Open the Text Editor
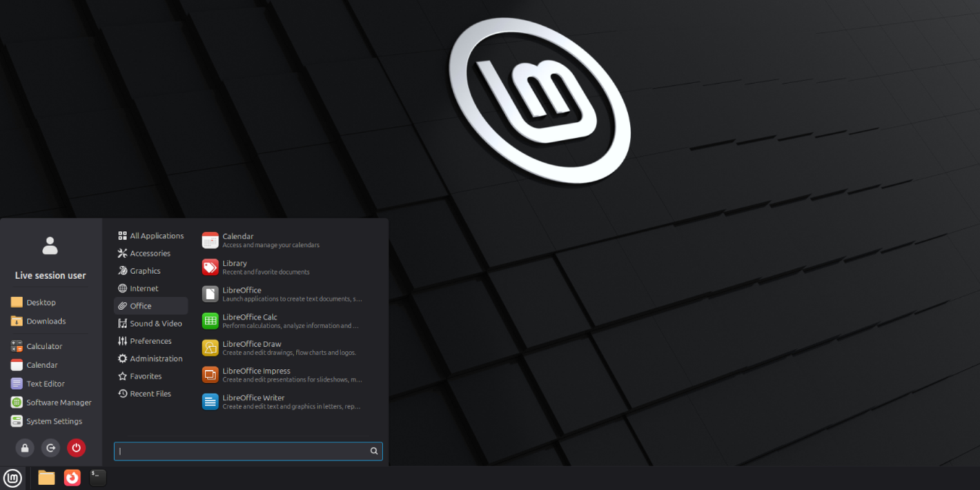This screenshot has width=980, height=490. click(x=45, y=384)
